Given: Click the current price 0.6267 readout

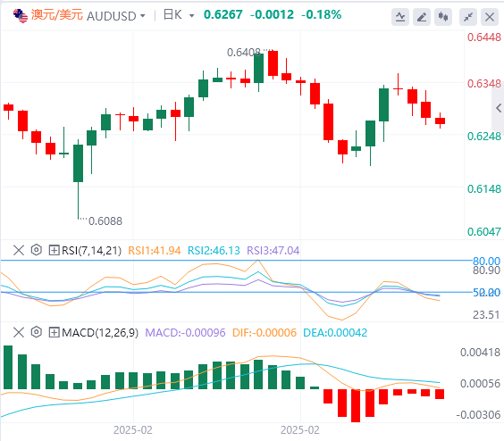Looking at the screenshot, I should (223, 15).
